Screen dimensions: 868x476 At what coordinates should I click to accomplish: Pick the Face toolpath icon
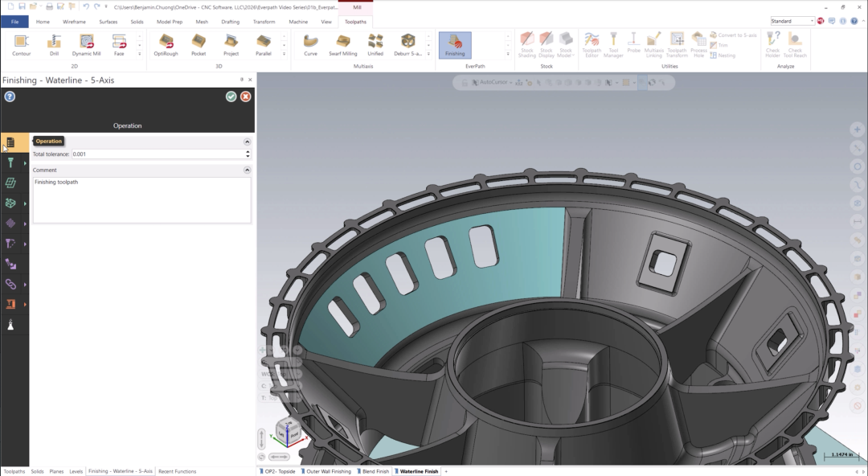[119, 45]
